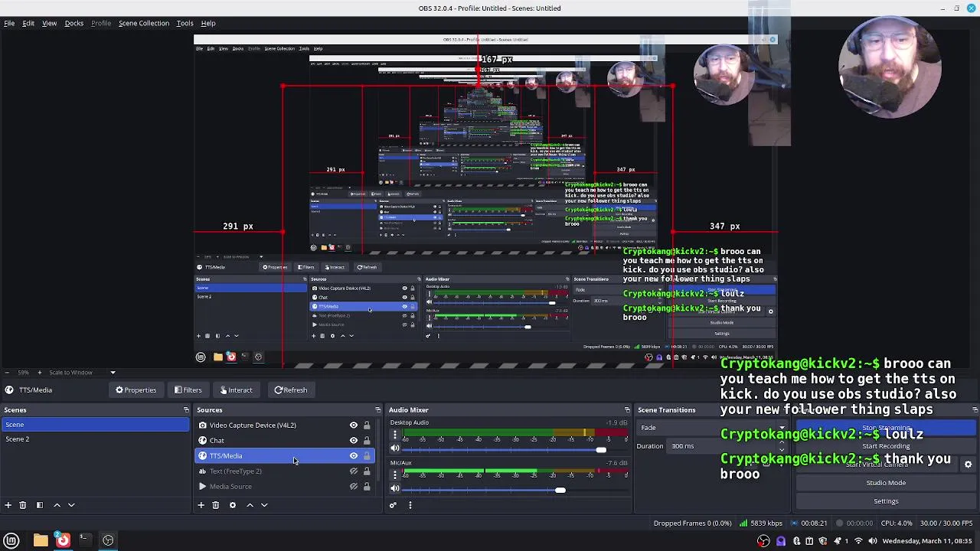
Task: Open scene filters icon in Scenes toolbar
Action: 39,505
